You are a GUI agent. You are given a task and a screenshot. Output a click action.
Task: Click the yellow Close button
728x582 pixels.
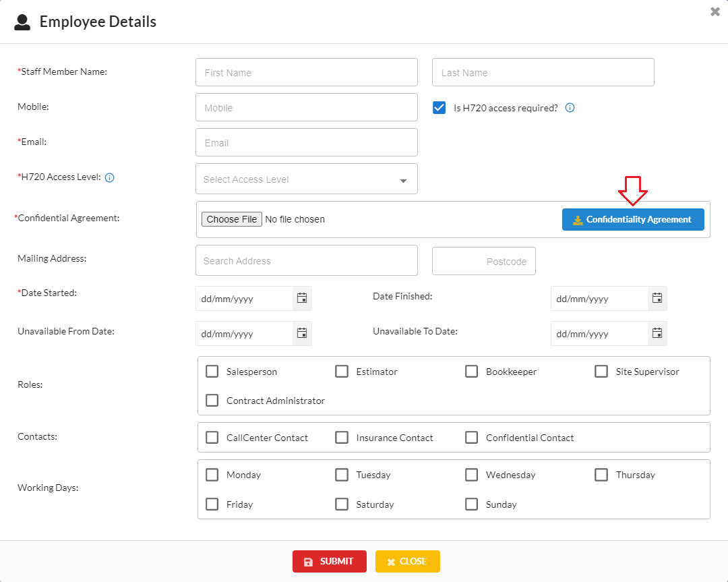pyautogui.click(x=407, y=561)
